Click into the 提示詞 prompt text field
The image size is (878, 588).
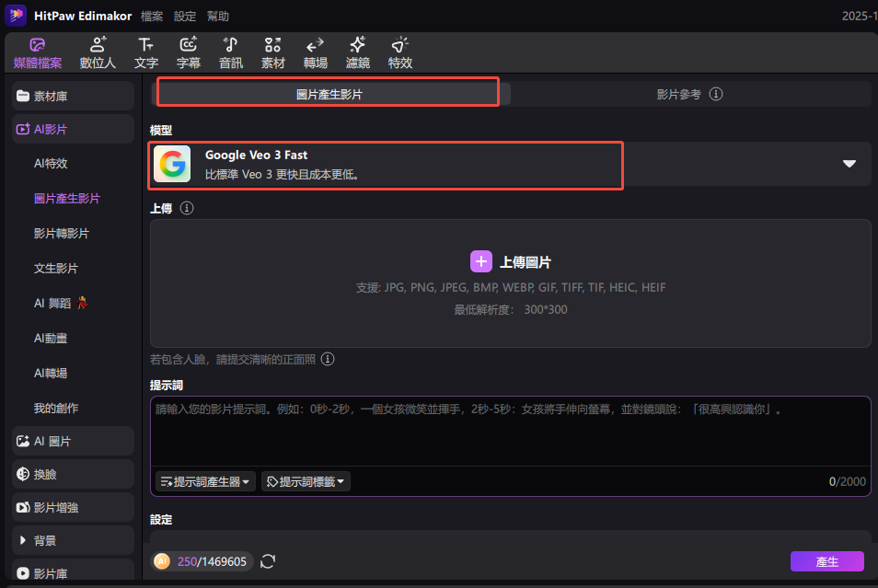point(510,432)
